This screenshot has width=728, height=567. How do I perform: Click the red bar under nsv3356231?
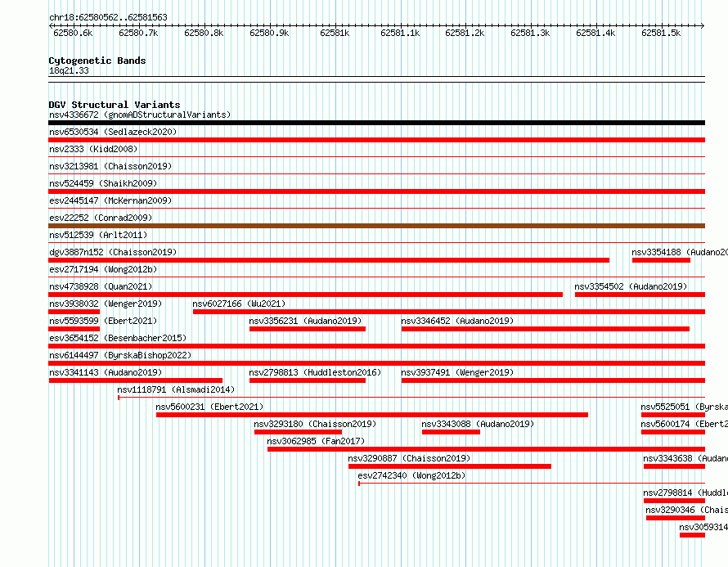[x=308, y=329]
